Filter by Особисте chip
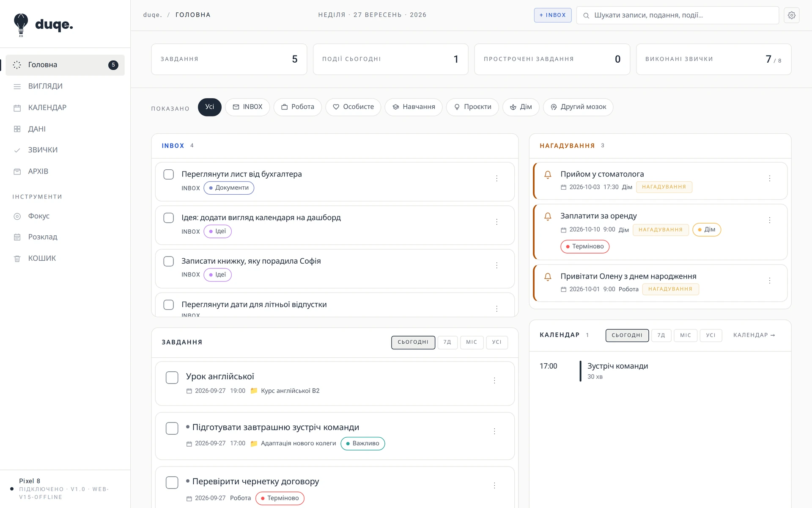This screenshot has width=812, height=508. point(353,107)
